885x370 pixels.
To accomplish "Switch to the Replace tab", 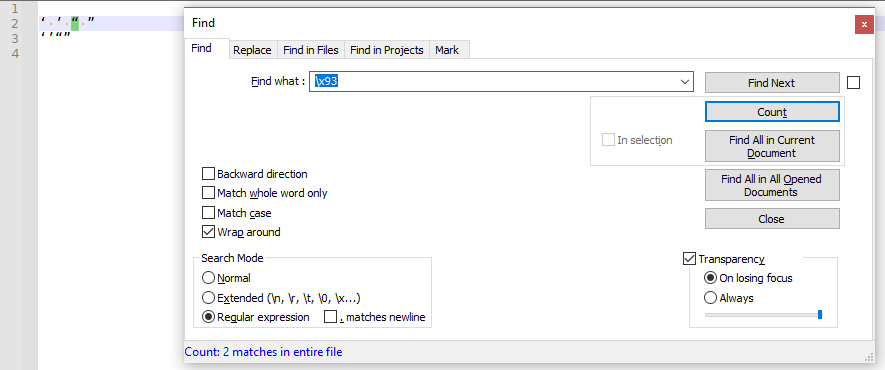I will pyautogui.click(x=252, y=50).
